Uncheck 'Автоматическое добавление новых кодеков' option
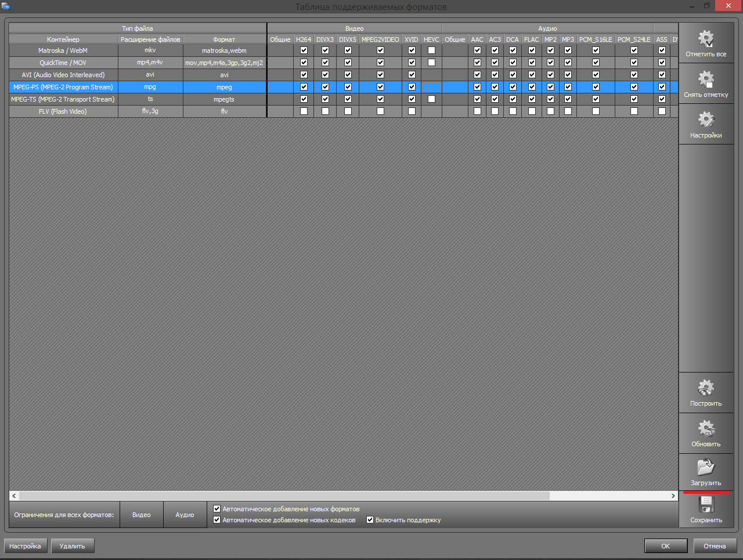The height and width of the screenshot is (560, 743). pos(217,520)
